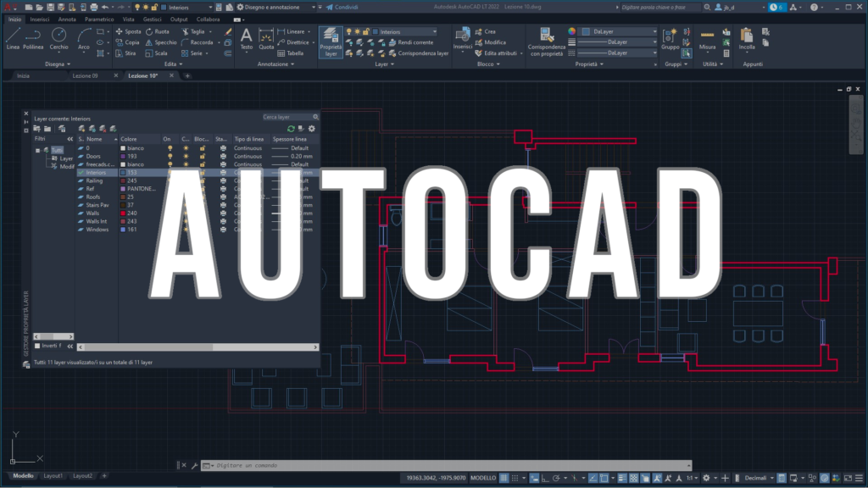Screen dimensions: 868x488
Task: Click Crea block button
Action: 486,31
